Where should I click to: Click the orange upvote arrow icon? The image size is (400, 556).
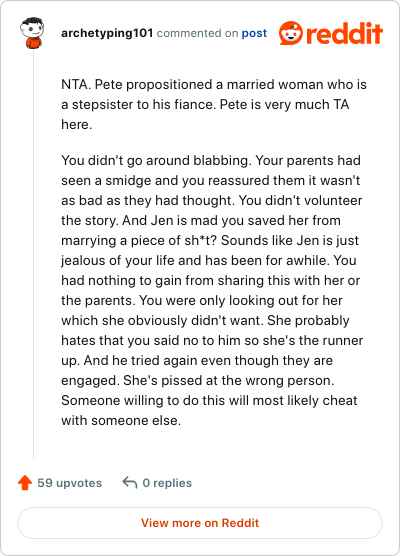[x=25, y=483]
